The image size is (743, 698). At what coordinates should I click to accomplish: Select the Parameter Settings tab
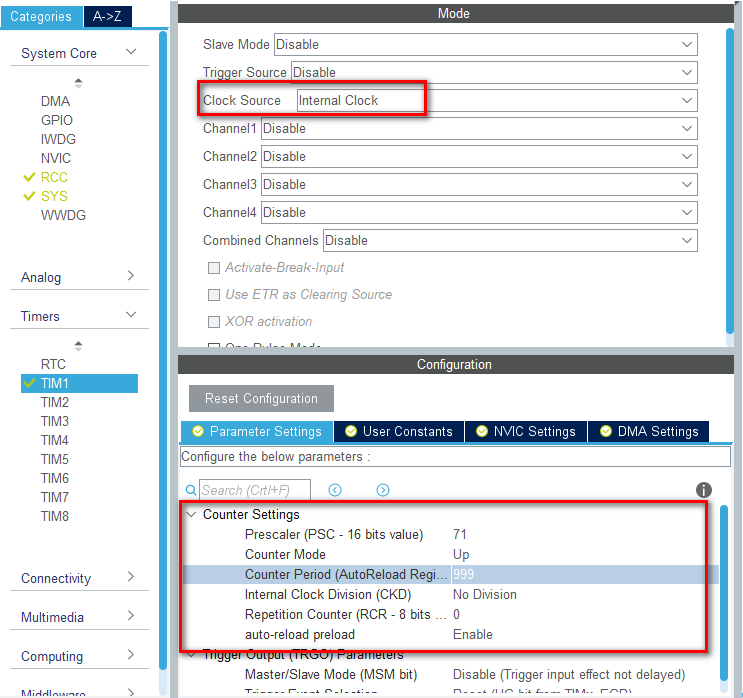(x=257, y=431)
